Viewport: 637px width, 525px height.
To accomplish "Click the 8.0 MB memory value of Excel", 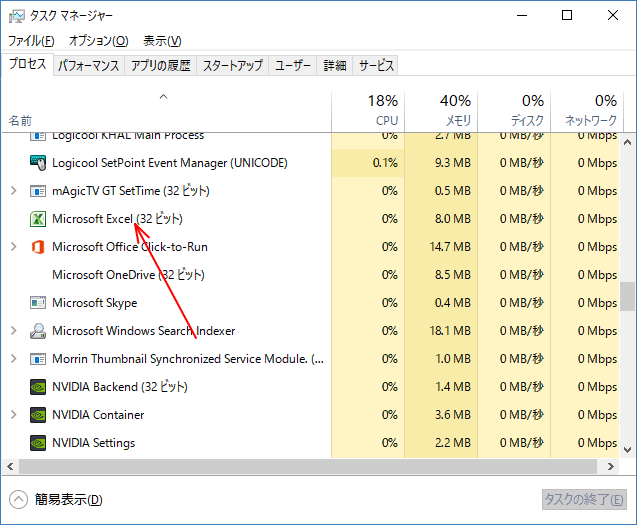I will (453, 219).
